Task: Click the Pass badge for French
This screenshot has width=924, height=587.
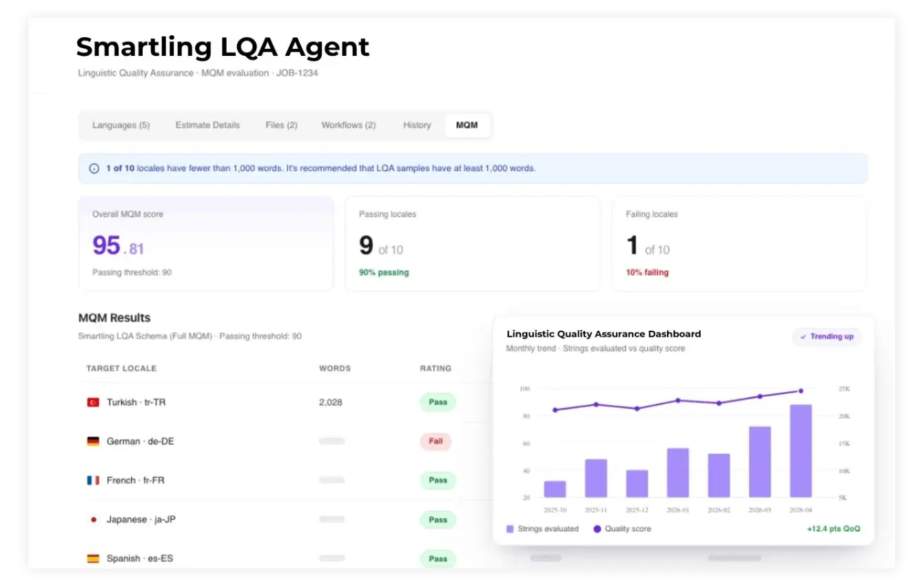Action: (438, 480)
